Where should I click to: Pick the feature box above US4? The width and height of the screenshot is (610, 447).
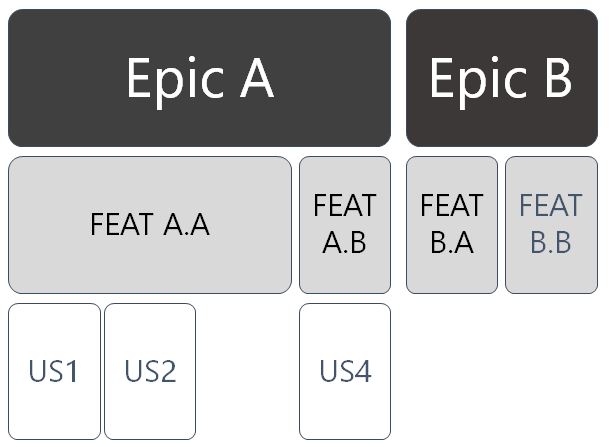pos(345,225)
